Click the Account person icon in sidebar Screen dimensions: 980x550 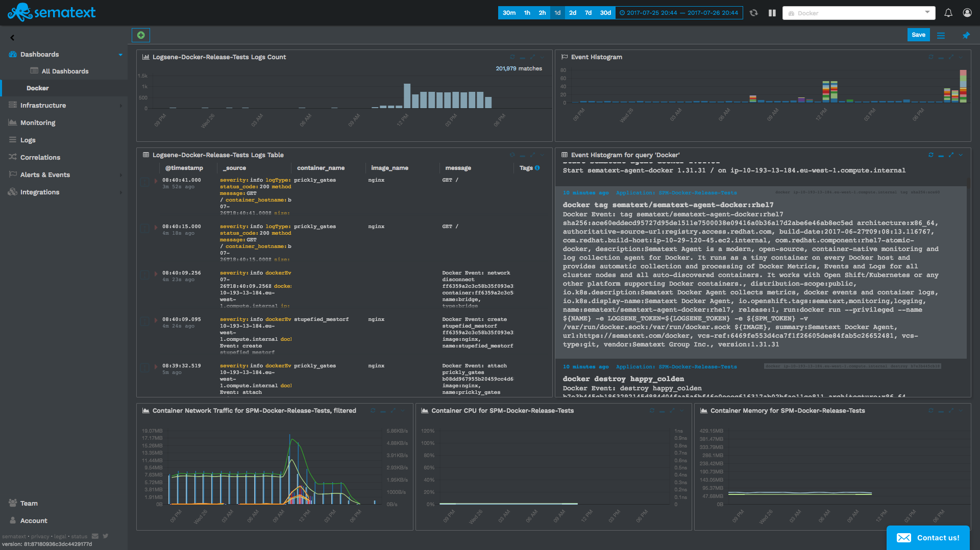[x=13, y=520]
